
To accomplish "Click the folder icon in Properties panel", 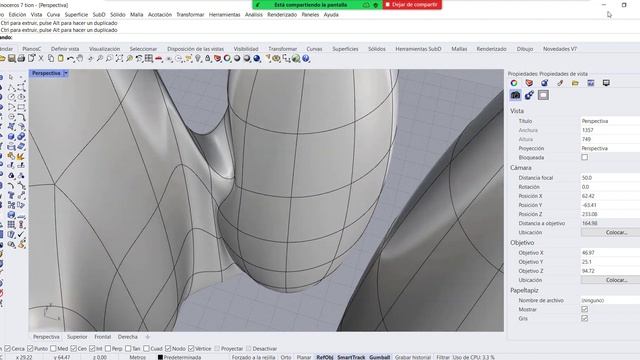I will pos(575,83).
